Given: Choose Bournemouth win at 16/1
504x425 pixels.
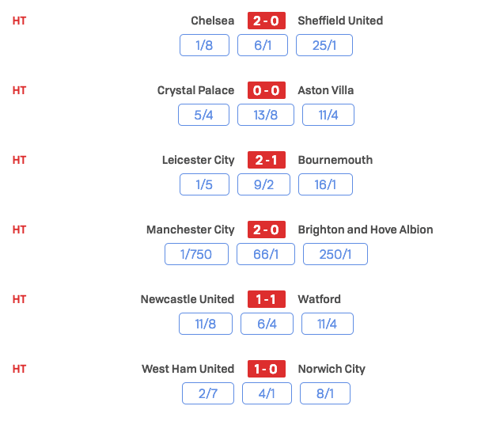Looking at the screenshot, I should (x=326, y=184).
